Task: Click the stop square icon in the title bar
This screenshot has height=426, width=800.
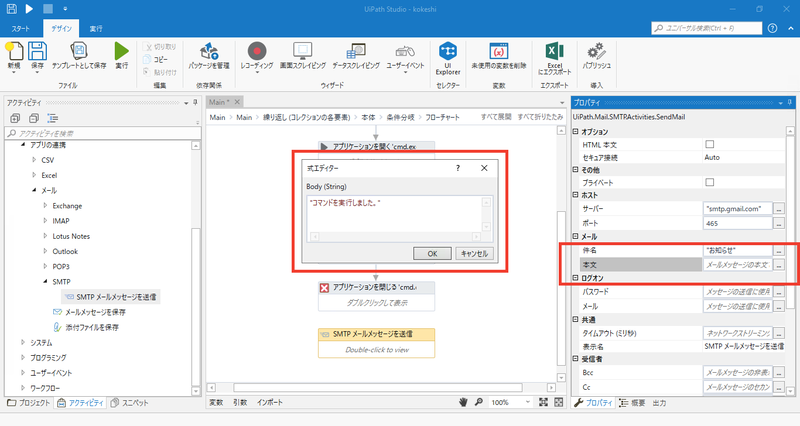Action: (47, 9)
